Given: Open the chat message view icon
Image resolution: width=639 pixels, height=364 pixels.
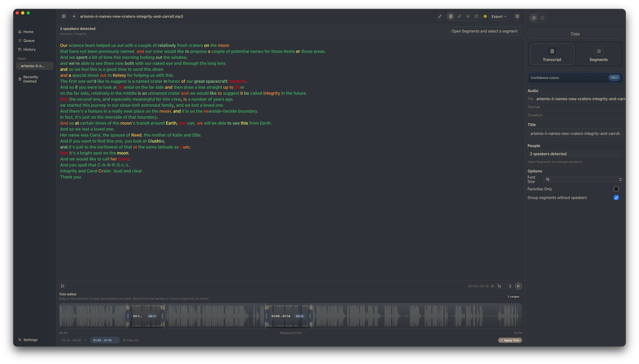Looking at the screenshot, I should click(476, 16).
